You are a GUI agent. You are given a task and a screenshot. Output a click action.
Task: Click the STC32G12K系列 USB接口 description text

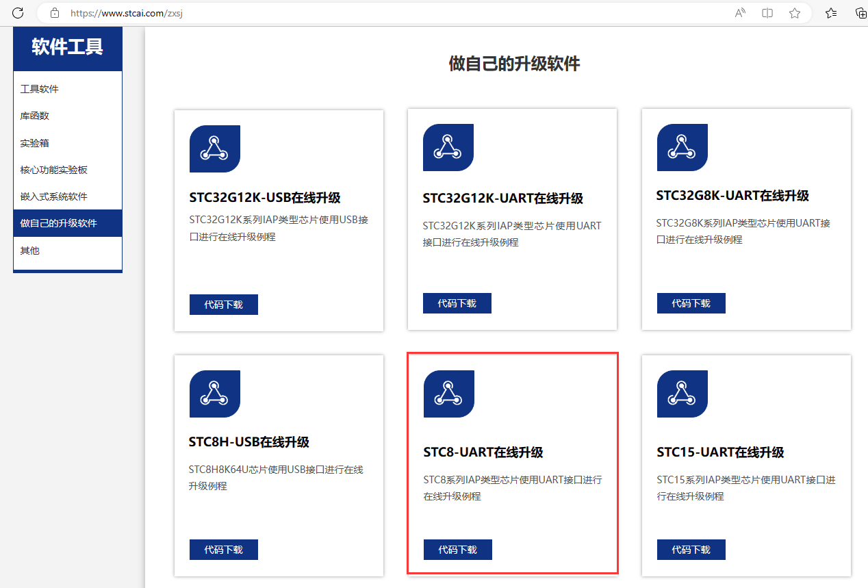(279, 229)
